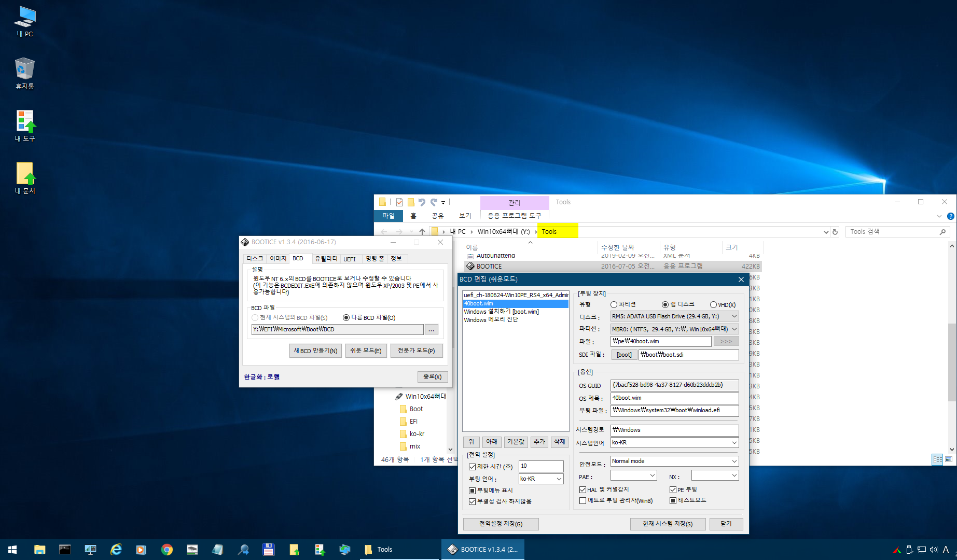Screen dimensions: 957x560
Task: Open the Recycle Bin (휴지통) icon
Action: coord(25,73)
